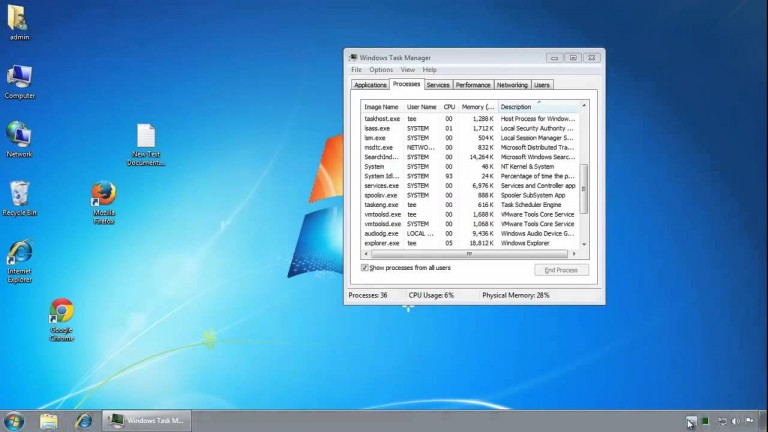
Task: Click CPU Usage: 6% status entry
Action: pos(431,295)
